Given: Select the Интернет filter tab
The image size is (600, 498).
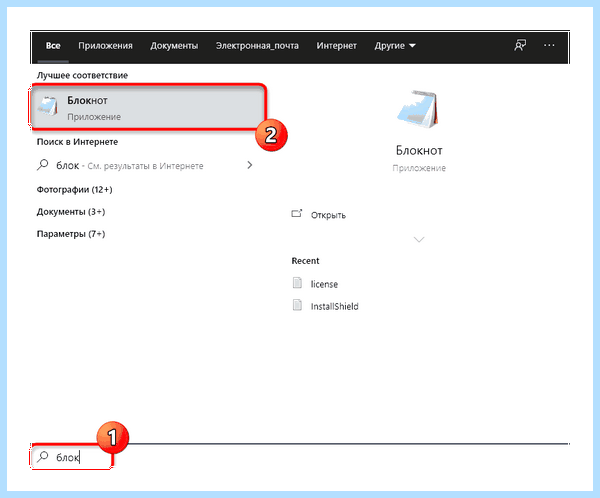Looking at the screenshot, I should pyautogui.click(x=336, y=46).
